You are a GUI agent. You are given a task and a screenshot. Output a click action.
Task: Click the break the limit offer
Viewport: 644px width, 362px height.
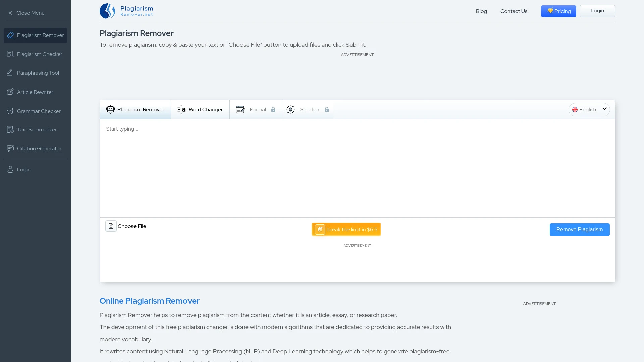pos(346,229)
